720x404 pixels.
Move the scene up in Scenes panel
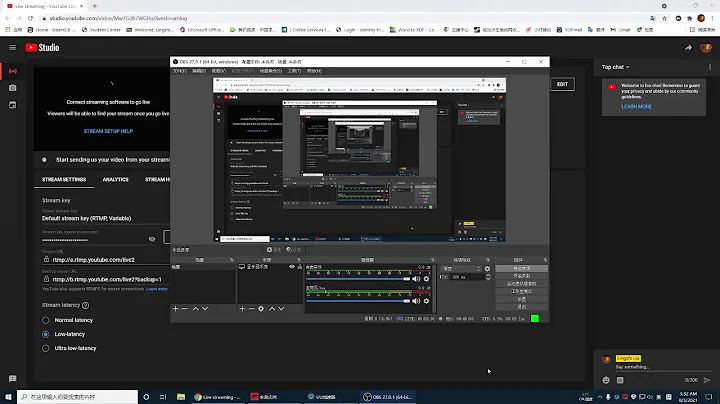(x=196, y=309)
